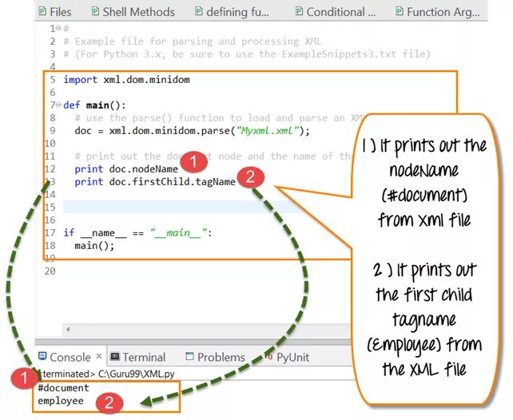Click the 'Conditional ...' tab file icon
513x420 pixels.
pyautogui.click(x=299, y=12)
